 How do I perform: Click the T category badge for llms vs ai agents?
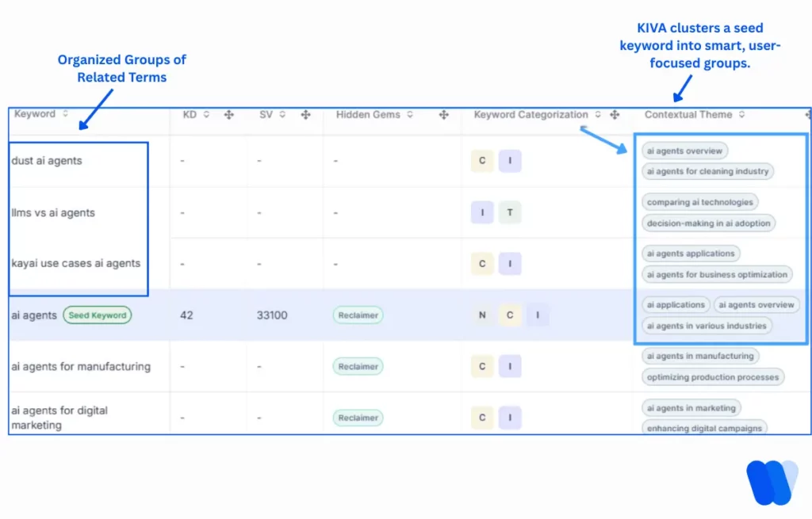coord(510,212)
